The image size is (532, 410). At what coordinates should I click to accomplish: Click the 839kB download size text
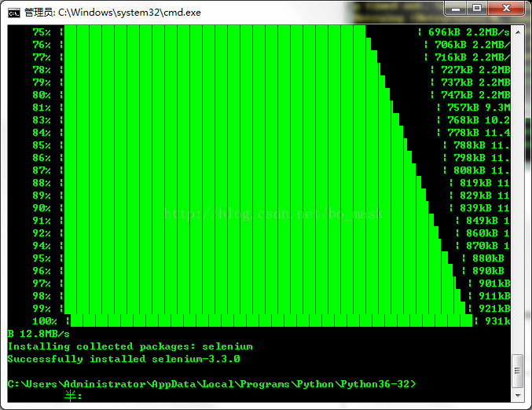(475, 207)
